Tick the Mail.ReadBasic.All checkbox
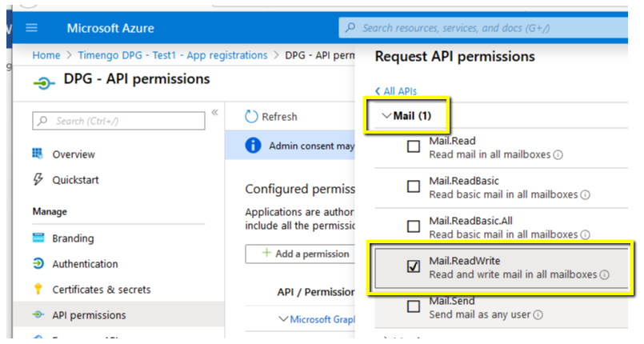644x344 pixels. 414,227
